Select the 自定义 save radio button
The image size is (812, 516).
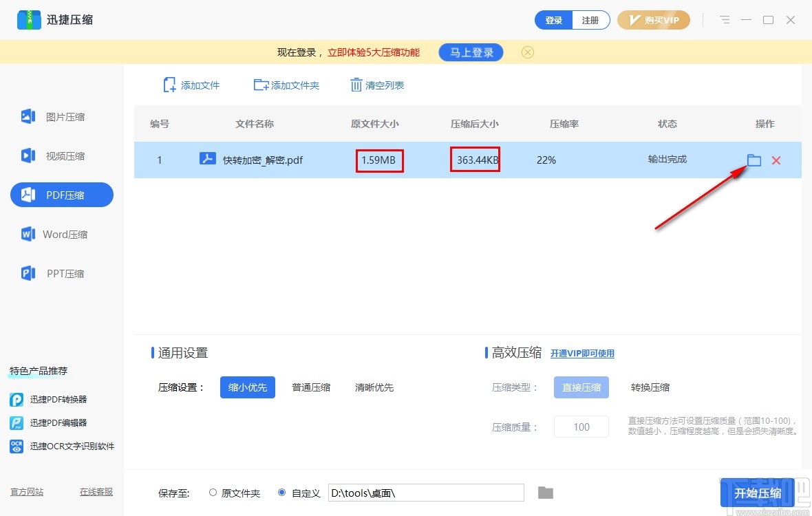click(281, 493)
